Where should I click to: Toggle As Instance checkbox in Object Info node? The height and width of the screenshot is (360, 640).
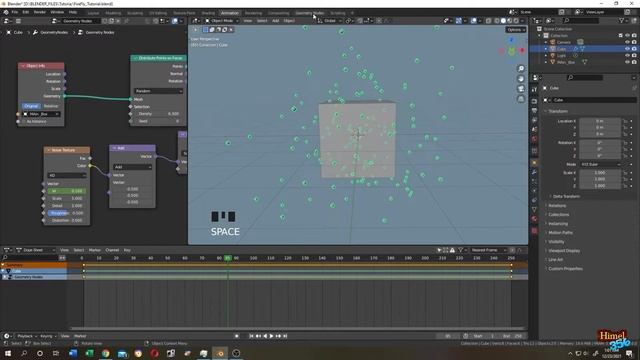23,121
